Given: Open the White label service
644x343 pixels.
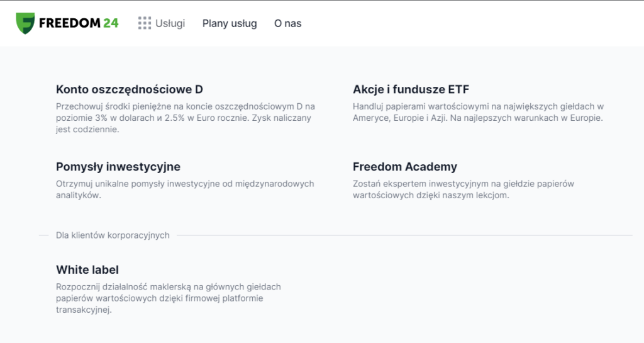Looking at the screenshot, I should click(x=87, y=269).
